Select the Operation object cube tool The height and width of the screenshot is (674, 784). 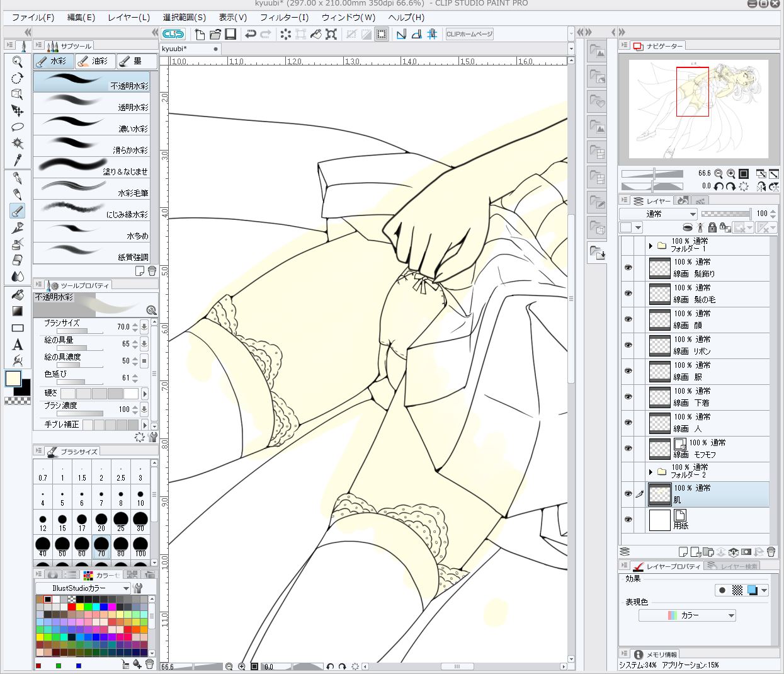(18, 94)
